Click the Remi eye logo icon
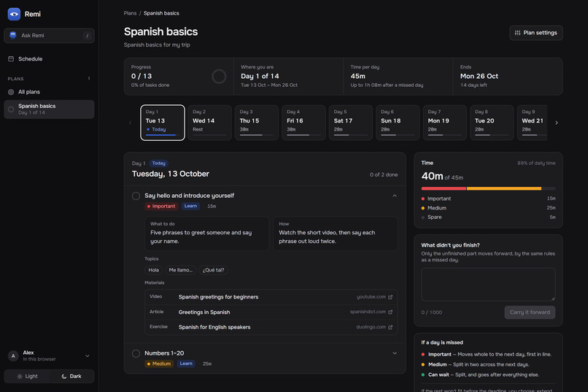The height and width of the screenshot is (392, 588). (x=14, y=14)
